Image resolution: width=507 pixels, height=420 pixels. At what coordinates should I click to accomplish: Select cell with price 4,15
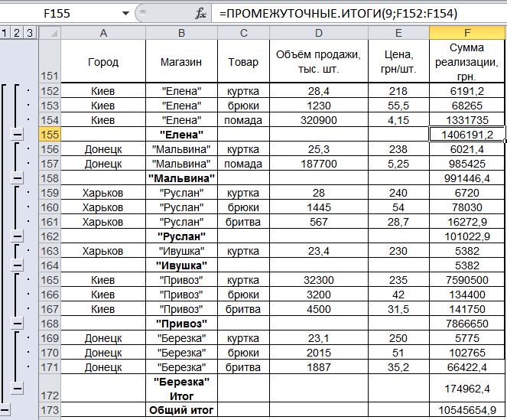(x=398, y=119)
